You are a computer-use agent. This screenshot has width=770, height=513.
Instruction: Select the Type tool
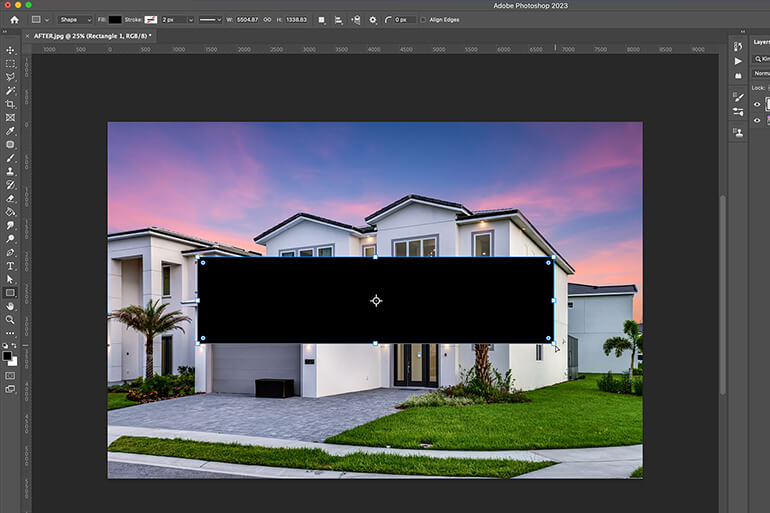[10, 266]
